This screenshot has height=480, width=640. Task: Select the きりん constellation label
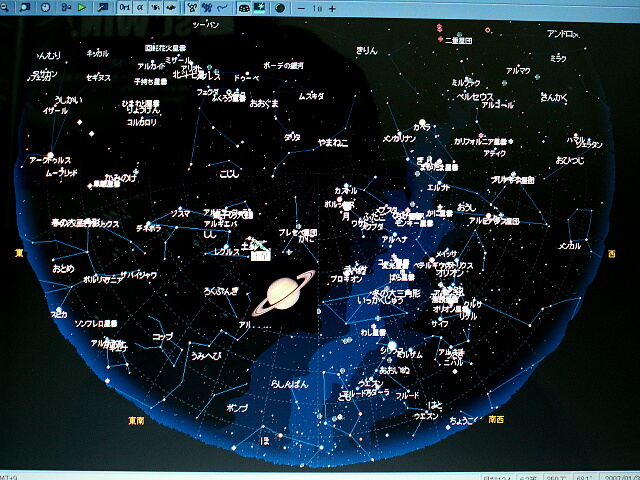[367, 51]
